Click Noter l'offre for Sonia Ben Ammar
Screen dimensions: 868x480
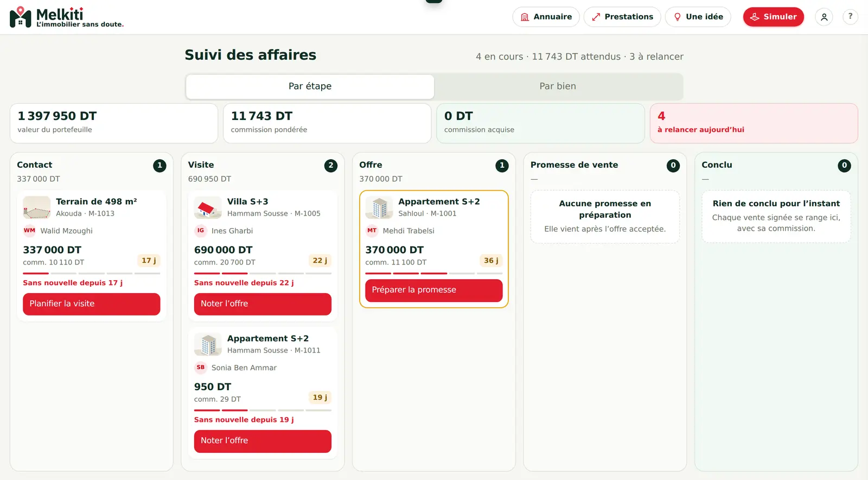tap(263, 441)
